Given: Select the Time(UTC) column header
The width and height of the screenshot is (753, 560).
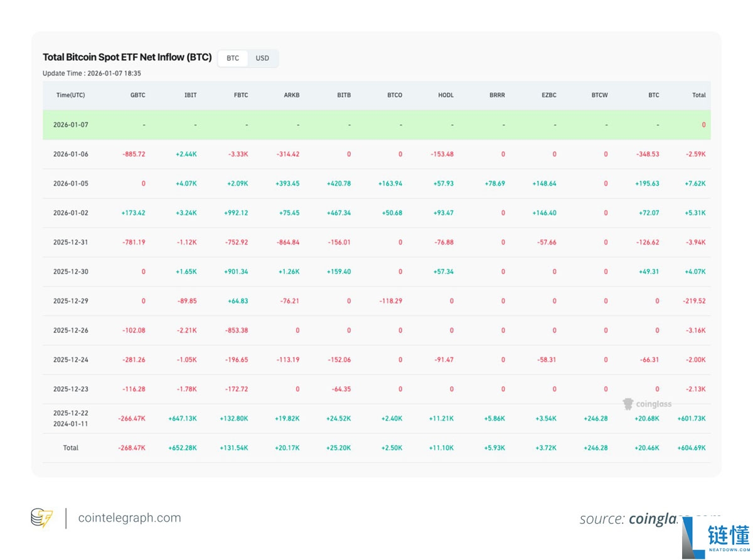Looking at the screenshot, I should coord(70,95).
